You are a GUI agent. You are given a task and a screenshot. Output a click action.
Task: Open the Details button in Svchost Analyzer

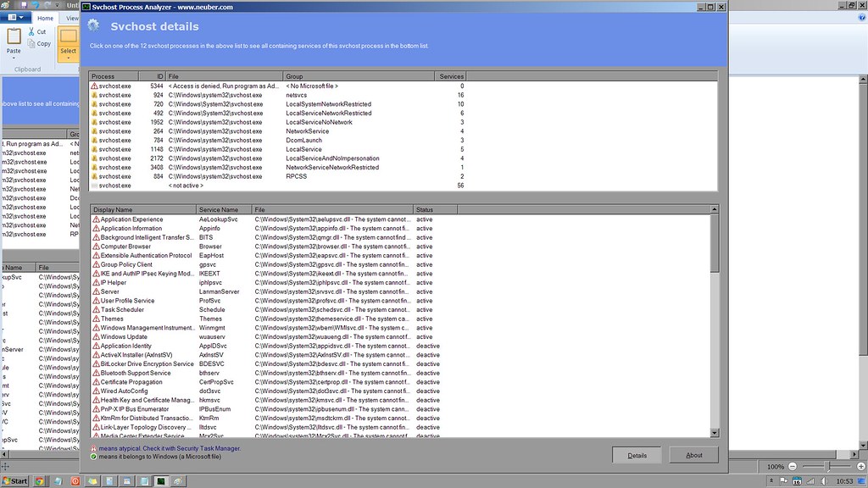click(637, 455)
